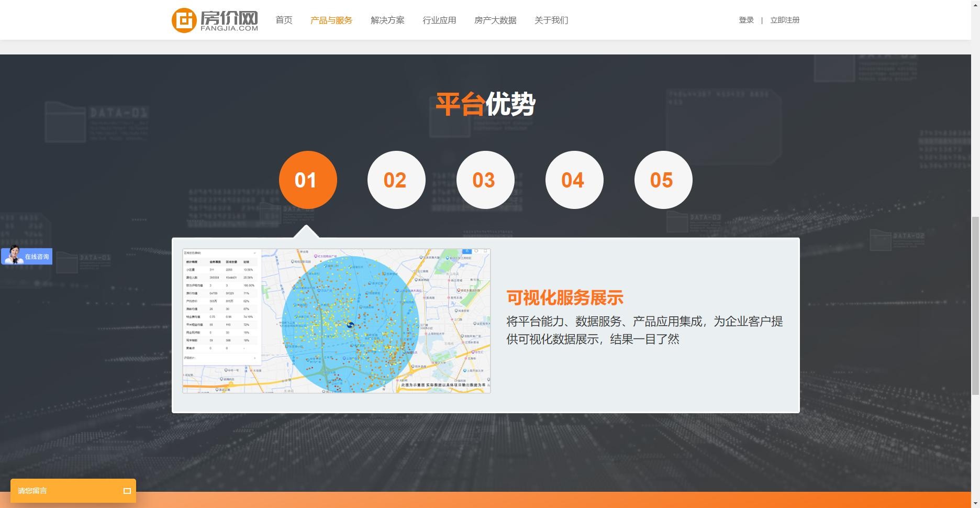View advantage 05 circle

coord(663,180)
